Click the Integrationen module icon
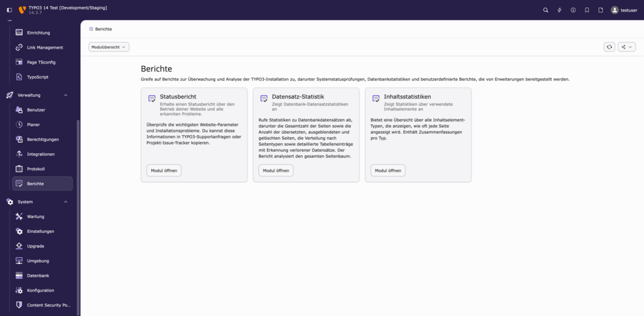Viewport: 644px width, 316px height. tap(19, 154)
